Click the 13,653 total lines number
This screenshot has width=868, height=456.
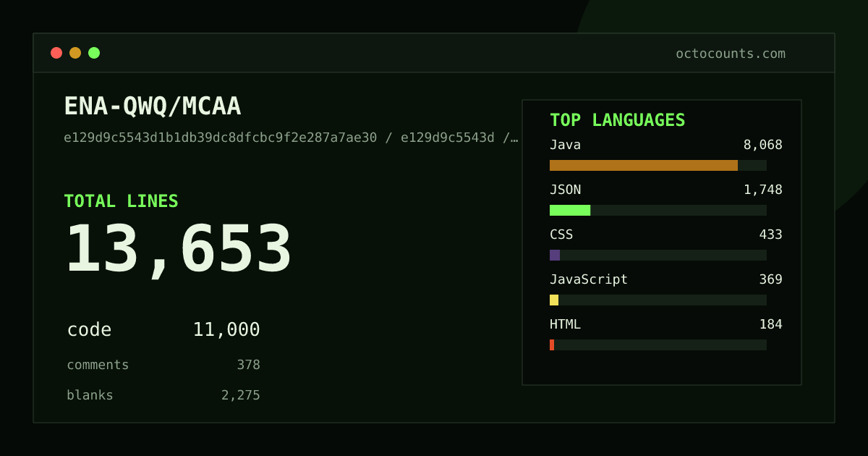point(179,250)
